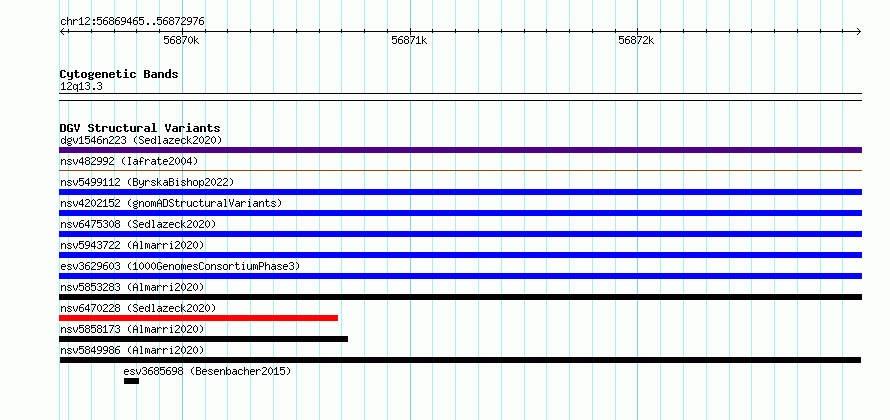The width and height of the screenshot is (890, 420).
Task: Click the small esv3685698 black glyph
Action: pyautogui.click(x=131, y=381)
